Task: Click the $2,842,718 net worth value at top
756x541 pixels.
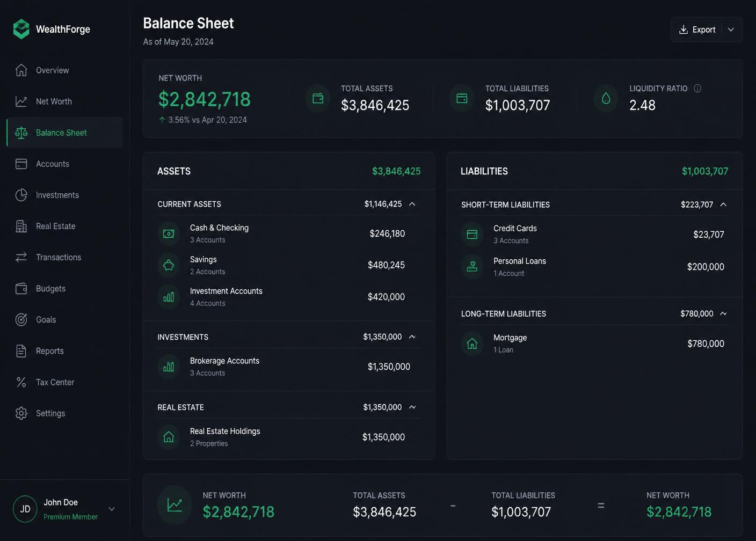Action: pos(205,99)
